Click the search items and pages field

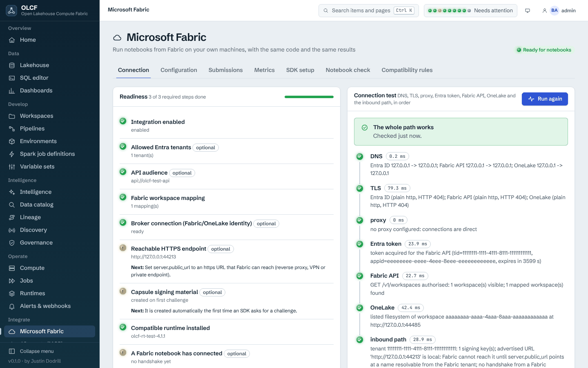[x=369, y=11]
